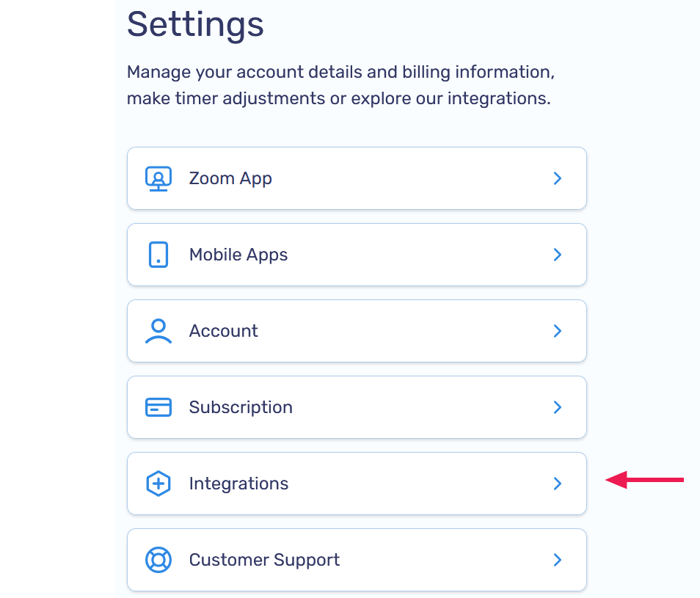The image size is (700, 598).
Task: Open the Mobile Apps settings row
Action: coord(357,254)
